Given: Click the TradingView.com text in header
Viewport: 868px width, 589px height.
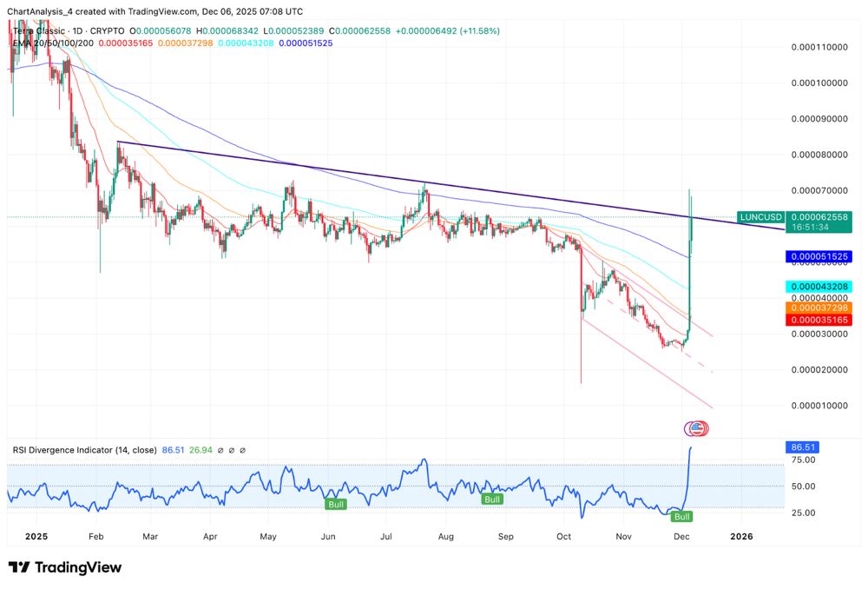Looking at the screenshot, I should [167, 11].
